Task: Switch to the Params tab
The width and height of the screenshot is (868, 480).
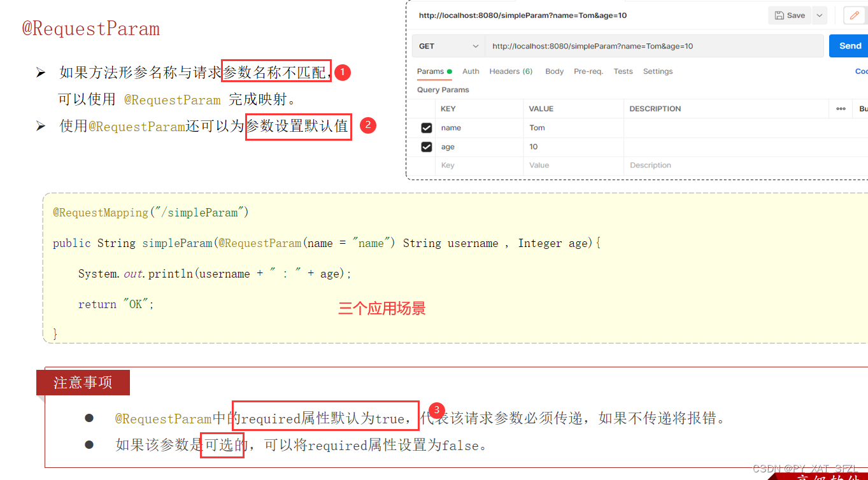Action: point(434,71)
